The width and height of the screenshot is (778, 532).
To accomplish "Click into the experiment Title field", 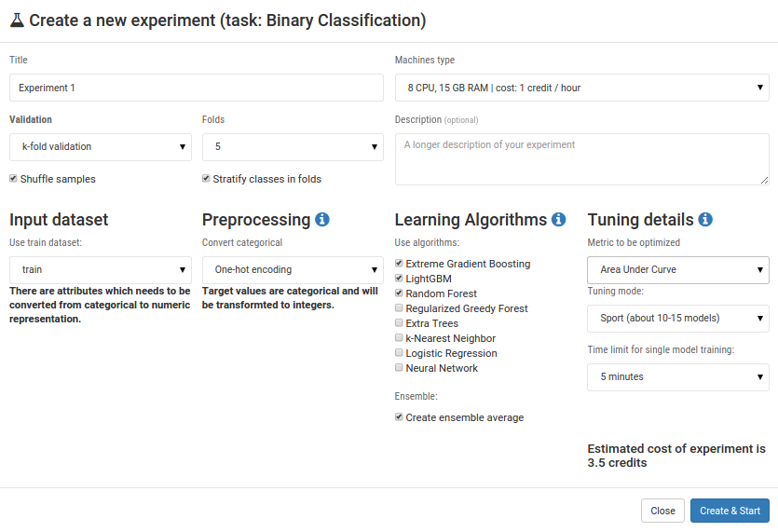I will tap(197, 88).
